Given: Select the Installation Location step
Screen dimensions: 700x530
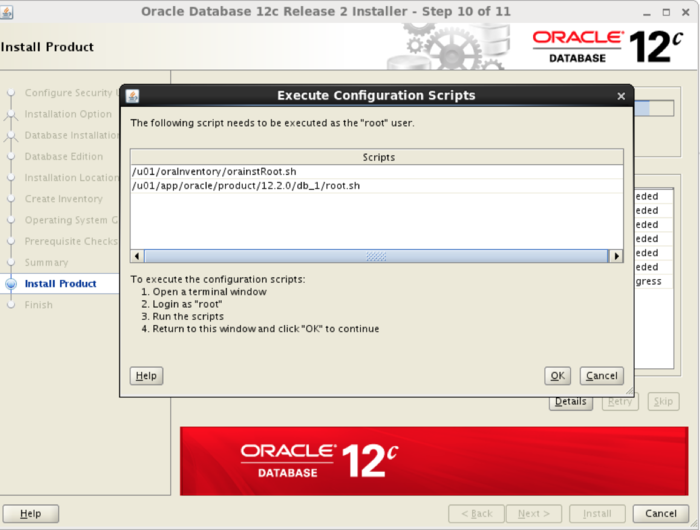Looking at the screenshot, I should [71, 178].
